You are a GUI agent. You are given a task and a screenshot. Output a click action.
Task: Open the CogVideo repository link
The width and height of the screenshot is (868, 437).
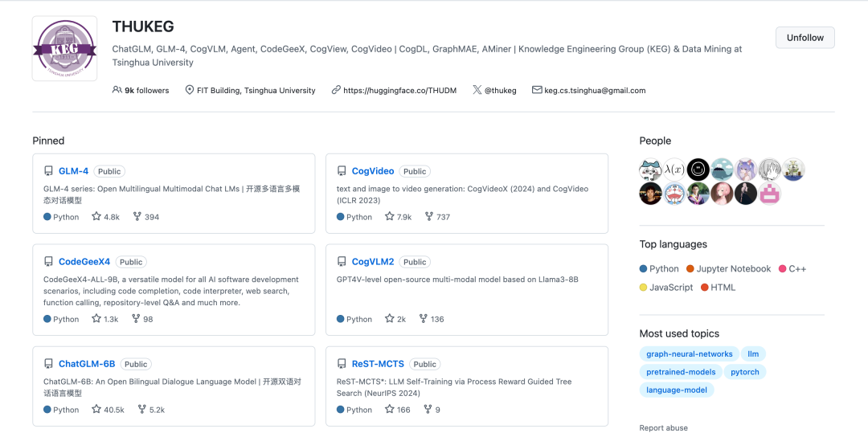(373, 171)
